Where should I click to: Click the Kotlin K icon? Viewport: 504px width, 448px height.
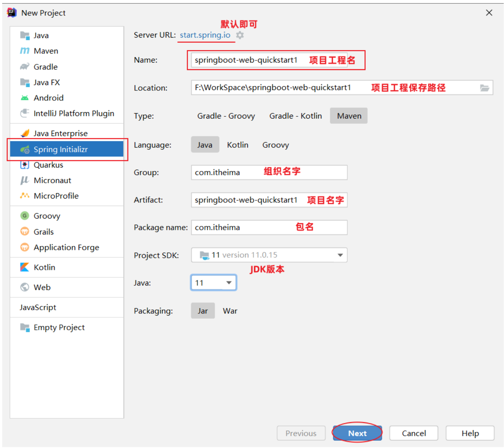[x=25, y=267]
